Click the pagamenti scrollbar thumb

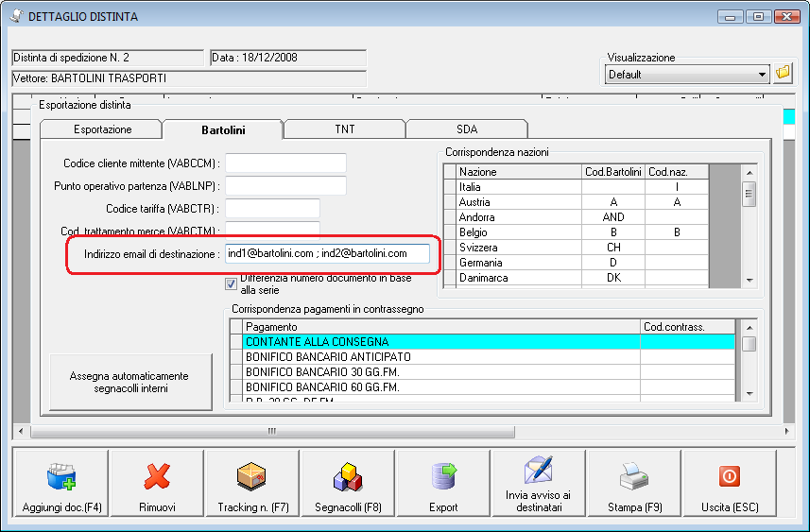(x=750, y=344)
